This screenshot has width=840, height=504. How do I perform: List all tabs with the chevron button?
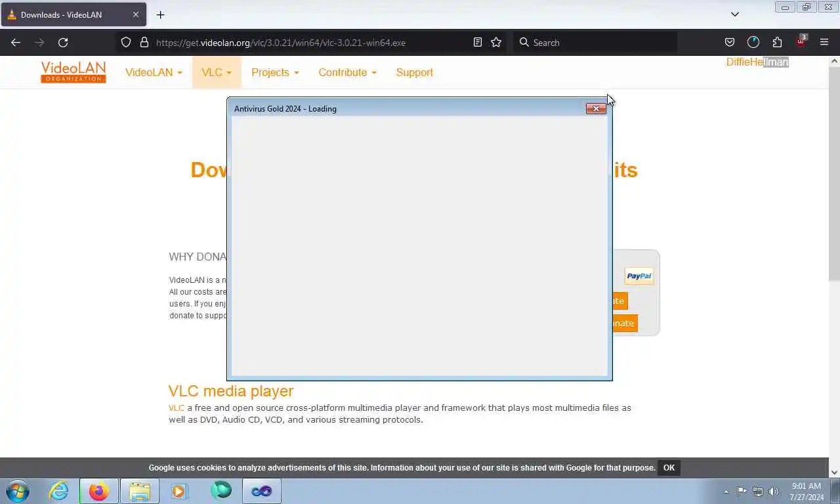(735, 14)
